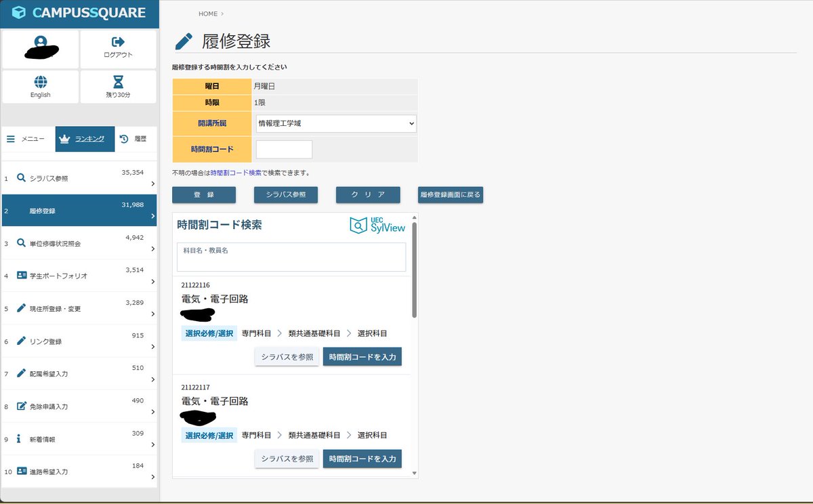Screen dimensions: 813x504
Task: Click the chevron arrow on 現住所登録・変更 row
Action: [152, 314]
